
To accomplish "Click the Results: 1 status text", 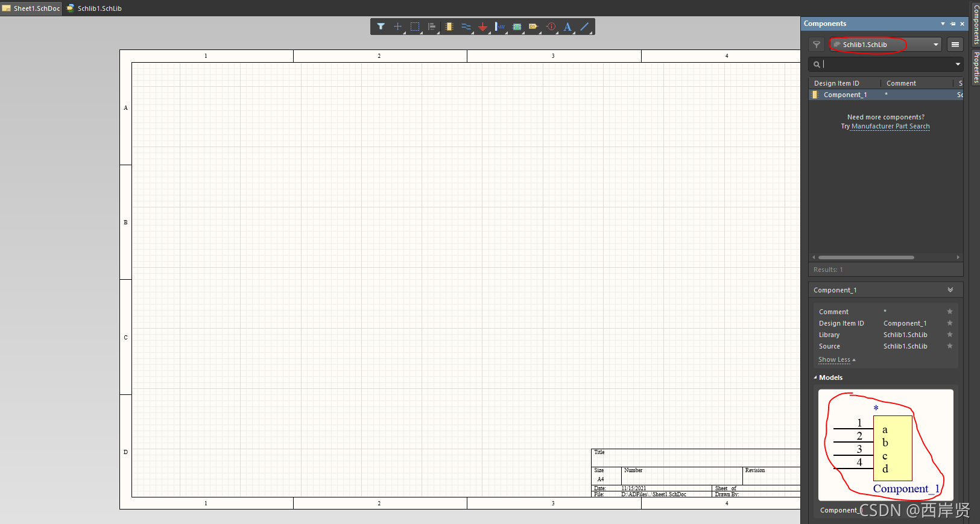I will (828, 270).
